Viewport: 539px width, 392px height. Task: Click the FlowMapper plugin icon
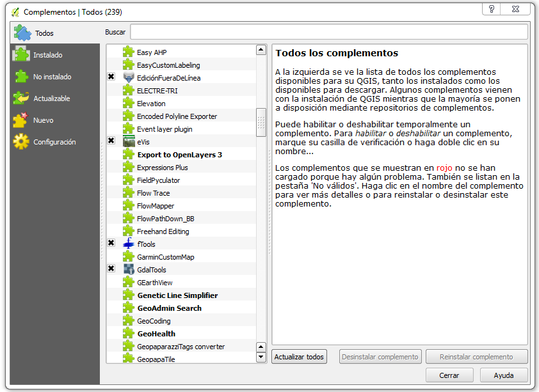click(x=129, y=205)
